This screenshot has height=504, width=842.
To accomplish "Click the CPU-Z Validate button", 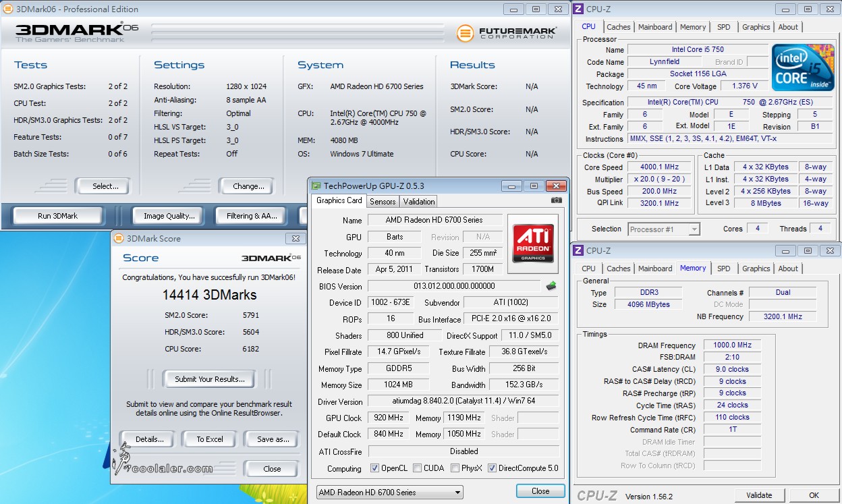I will coord(759,495).
